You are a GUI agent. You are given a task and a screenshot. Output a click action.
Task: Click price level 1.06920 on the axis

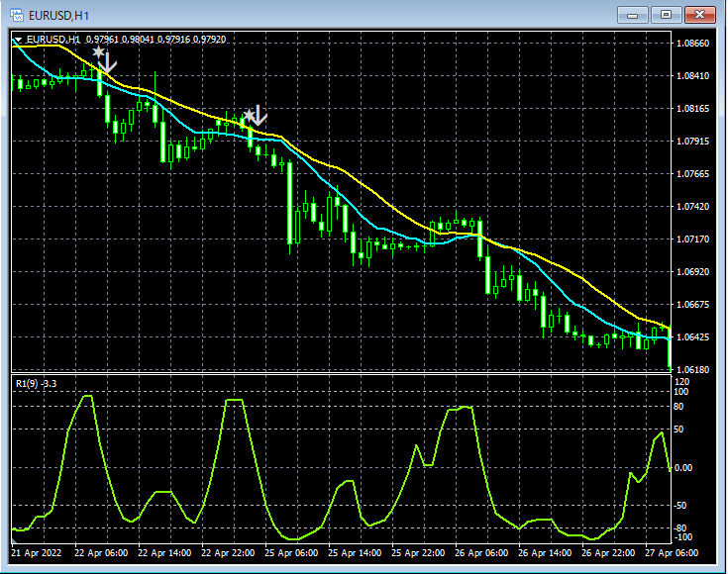point(692,272)
